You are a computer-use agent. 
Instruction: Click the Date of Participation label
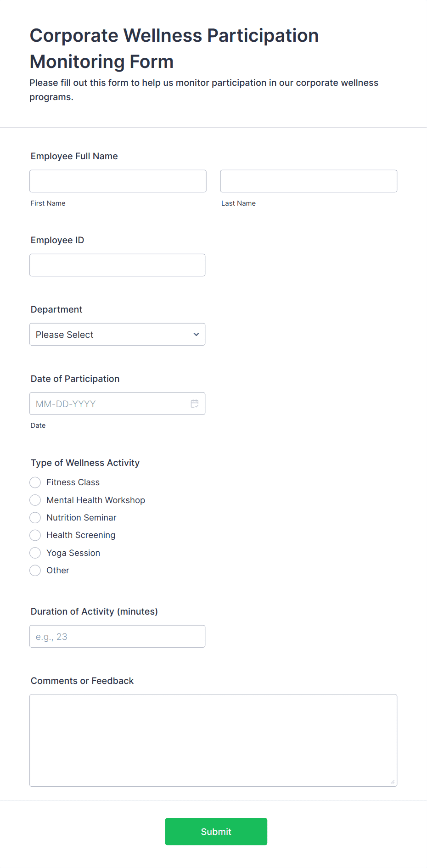[x=75, y=379]
